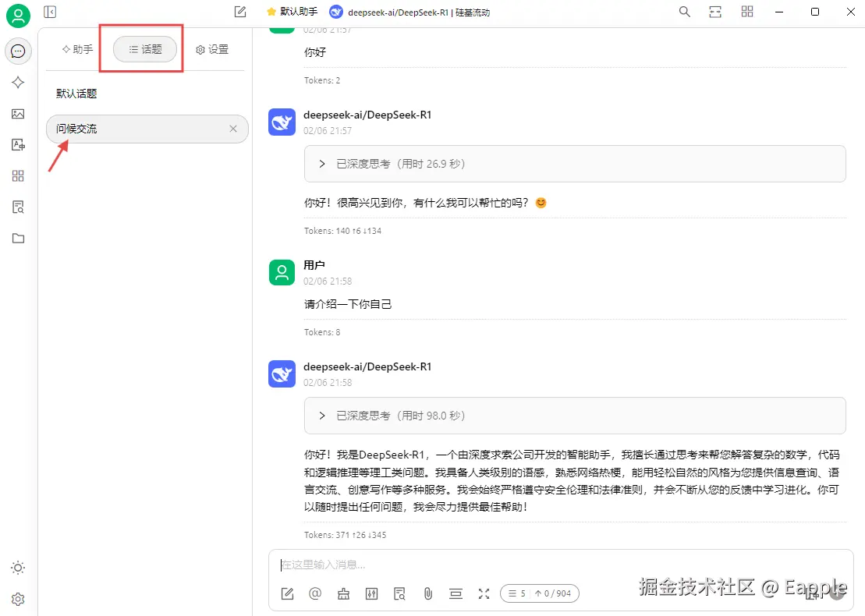The image size is (865, 616).
Task: Open the mini apps grid in title bar
Action: point(747,12)
